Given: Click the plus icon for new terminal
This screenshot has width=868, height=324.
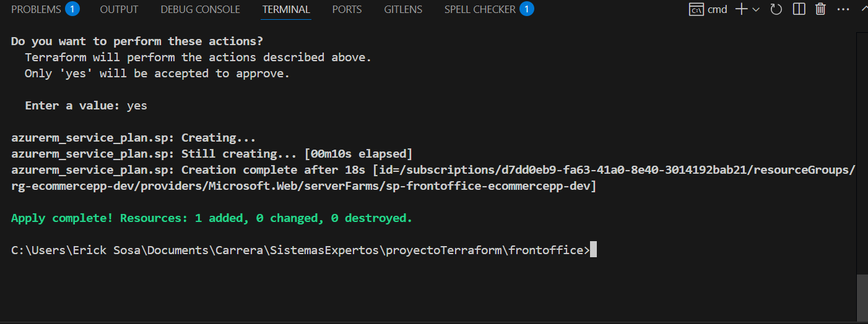Looking at the screenshot, I should click(x=740, y=9).
